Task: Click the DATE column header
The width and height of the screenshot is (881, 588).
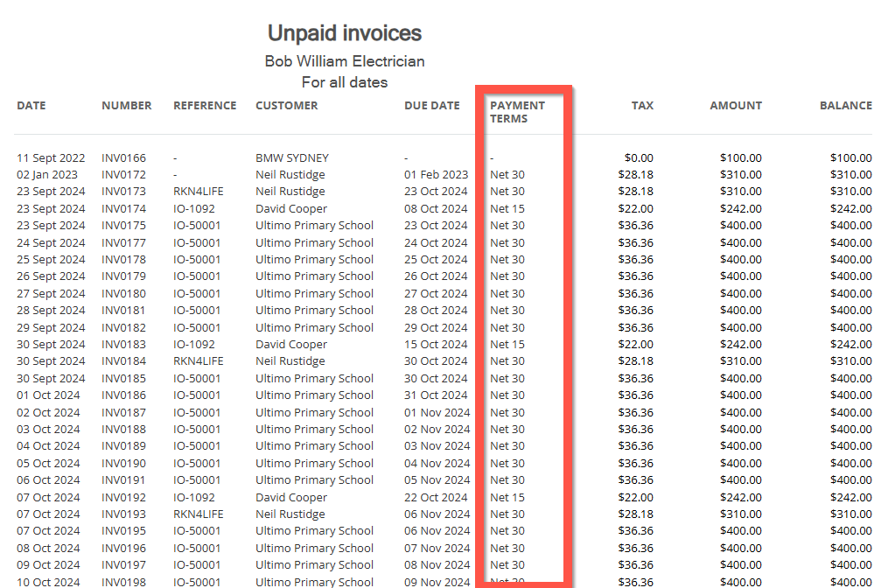Action: tap(31, 105)
